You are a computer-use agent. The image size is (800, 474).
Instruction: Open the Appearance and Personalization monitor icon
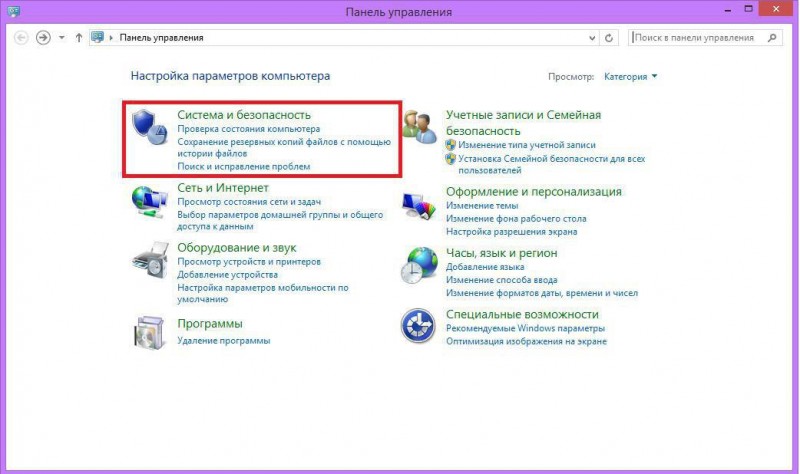419,206
